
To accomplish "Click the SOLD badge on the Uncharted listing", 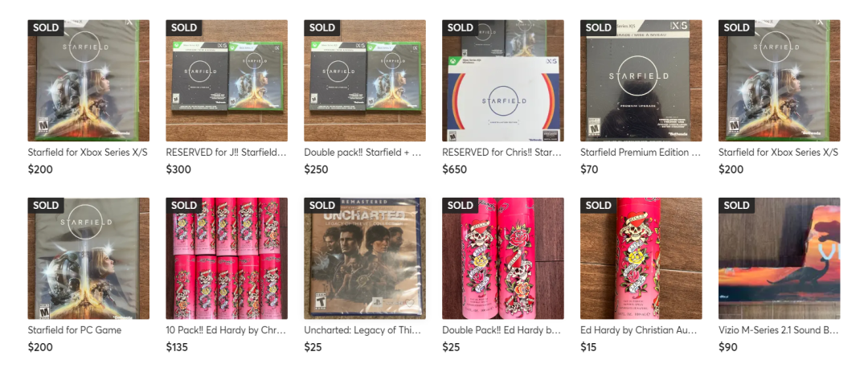I will tap(322, 206).
